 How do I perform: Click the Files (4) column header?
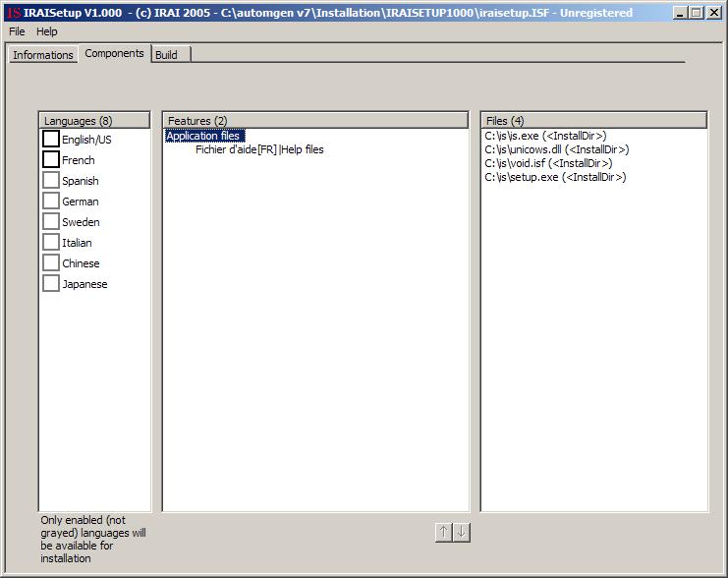pos(593,120)
